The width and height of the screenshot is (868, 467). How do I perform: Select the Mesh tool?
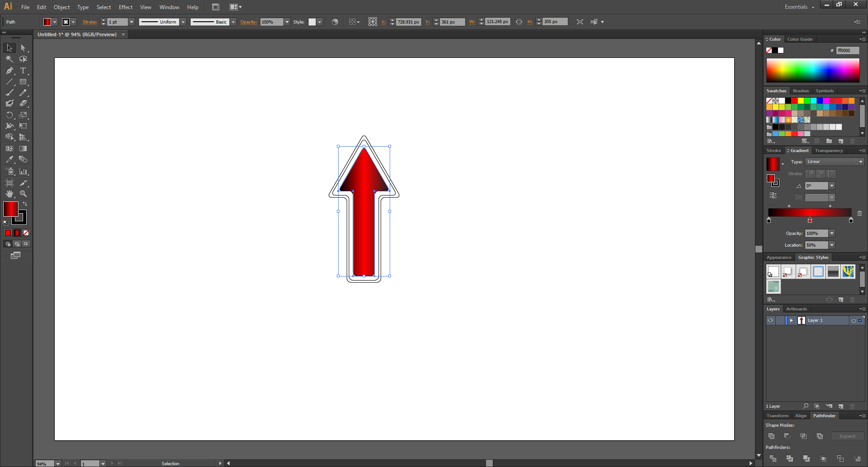[9, 148]
